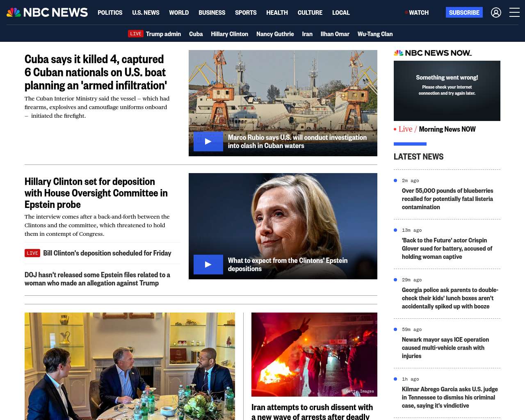
Task: Open the Wu-Tang Clan trending topic
Action: pyautogui.click(x=375, y=34)
